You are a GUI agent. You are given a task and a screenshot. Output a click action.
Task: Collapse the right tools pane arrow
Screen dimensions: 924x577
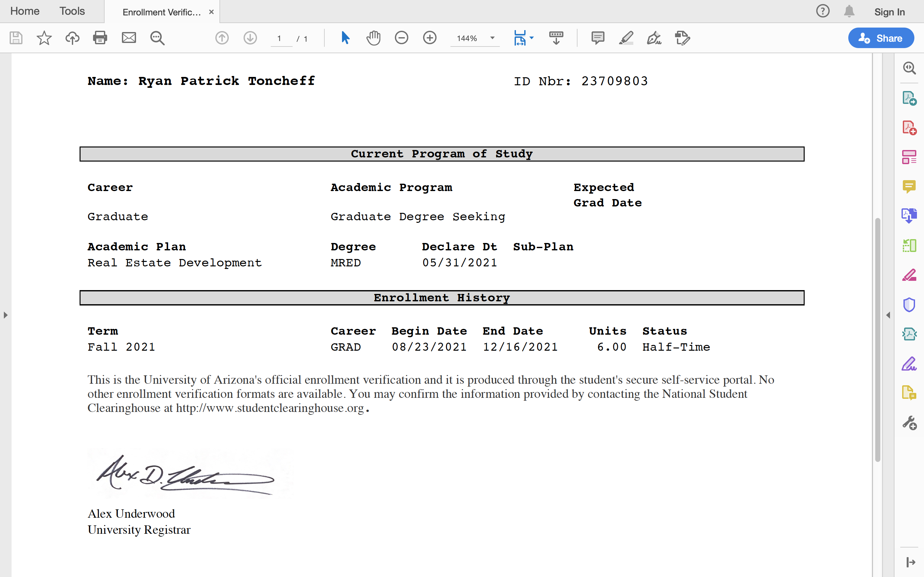coord(888,315)
